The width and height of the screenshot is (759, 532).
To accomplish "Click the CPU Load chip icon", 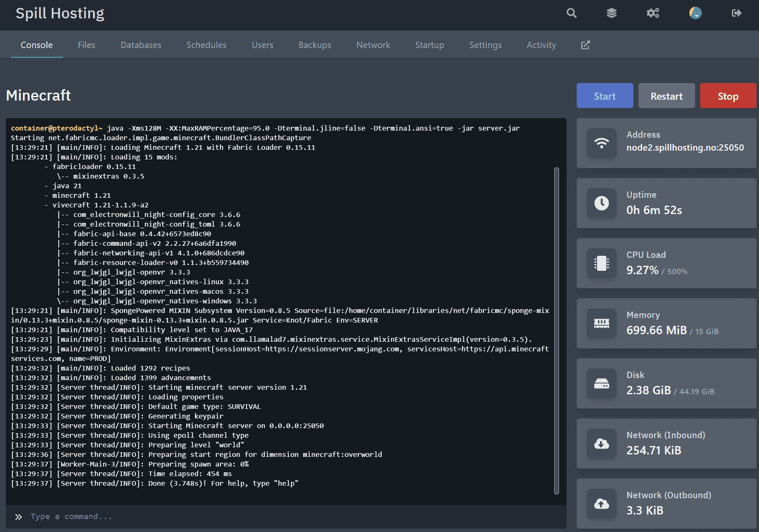I will (601, 263).
